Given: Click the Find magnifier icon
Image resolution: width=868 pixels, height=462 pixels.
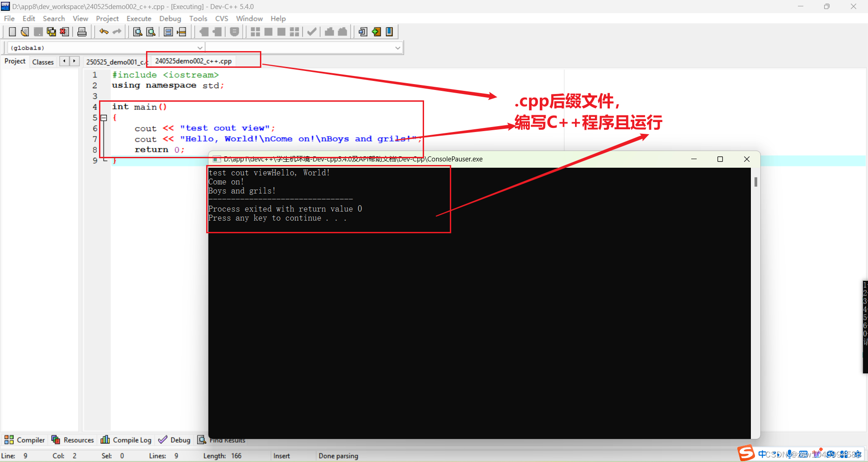Looking at the screenshot, I should pos(137,32).
